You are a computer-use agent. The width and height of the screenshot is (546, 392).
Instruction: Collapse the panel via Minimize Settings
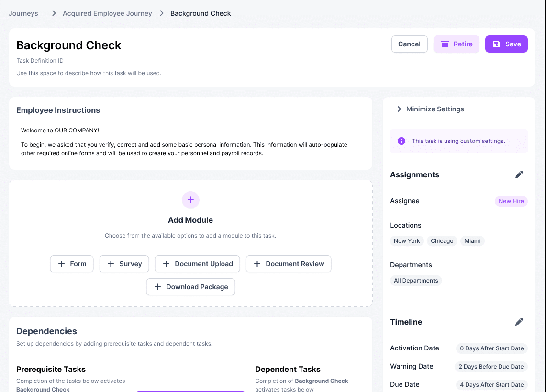click(x=435, y=109)
